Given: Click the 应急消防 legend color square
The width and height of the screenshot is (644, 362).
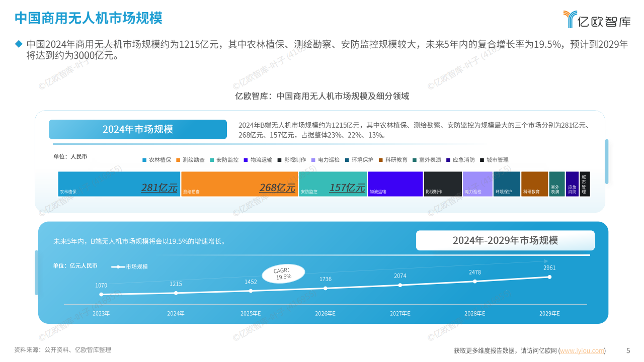Looking at the screenshot, I should tap(448, 160).
